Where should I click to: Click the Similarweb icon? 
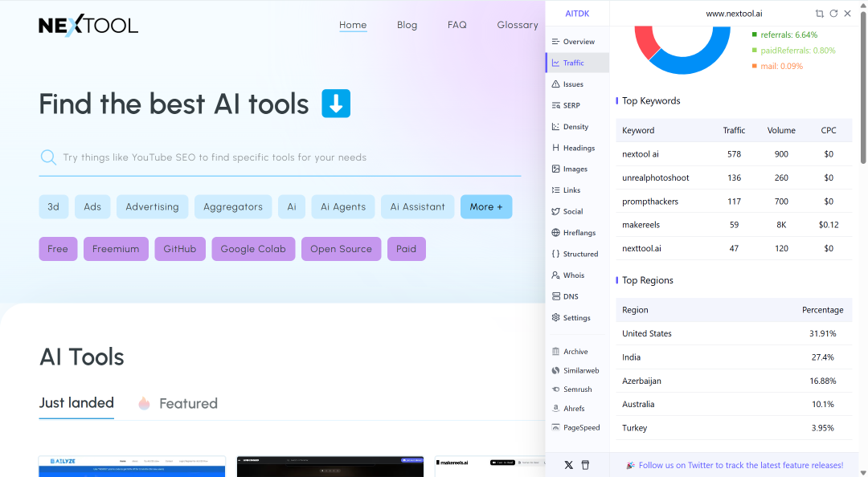click(x=556, y=370)
